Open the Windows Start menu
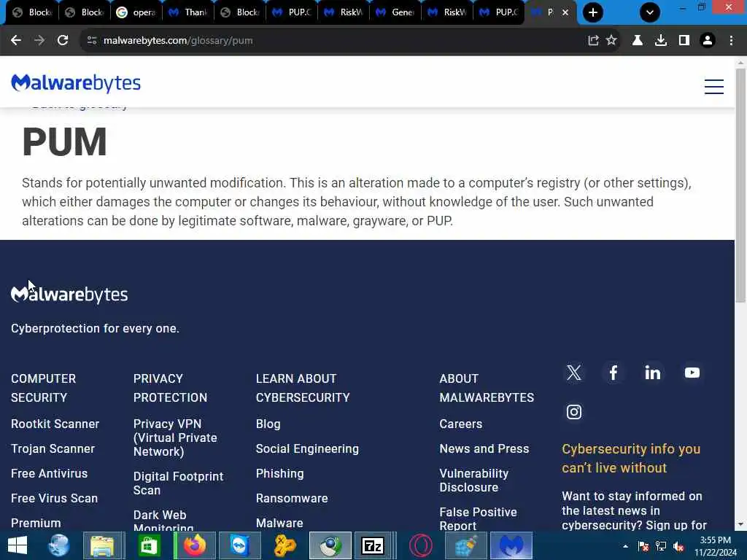This screenshot has height=560, width=747. point(18,545)
